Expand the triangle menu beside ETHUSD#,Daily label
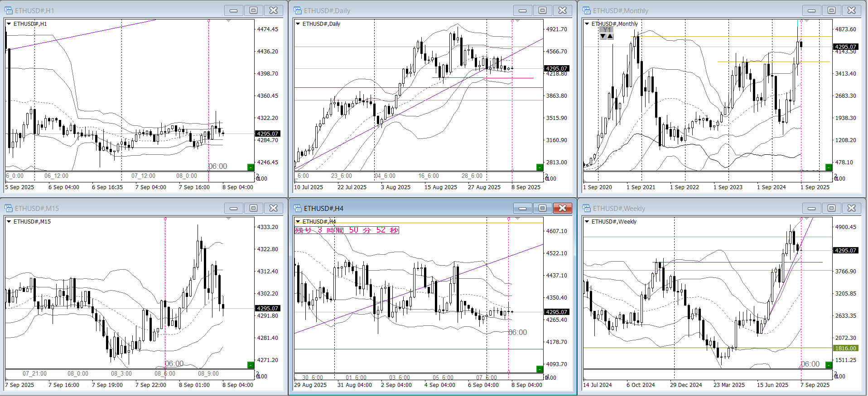The image size is (868, 396). tap(298, 24)
